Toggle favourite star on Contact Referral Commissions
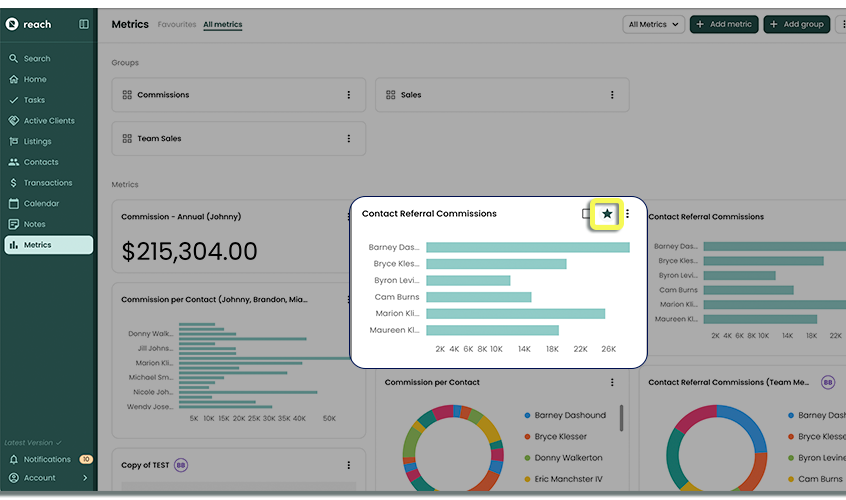 tap(606, 214)
